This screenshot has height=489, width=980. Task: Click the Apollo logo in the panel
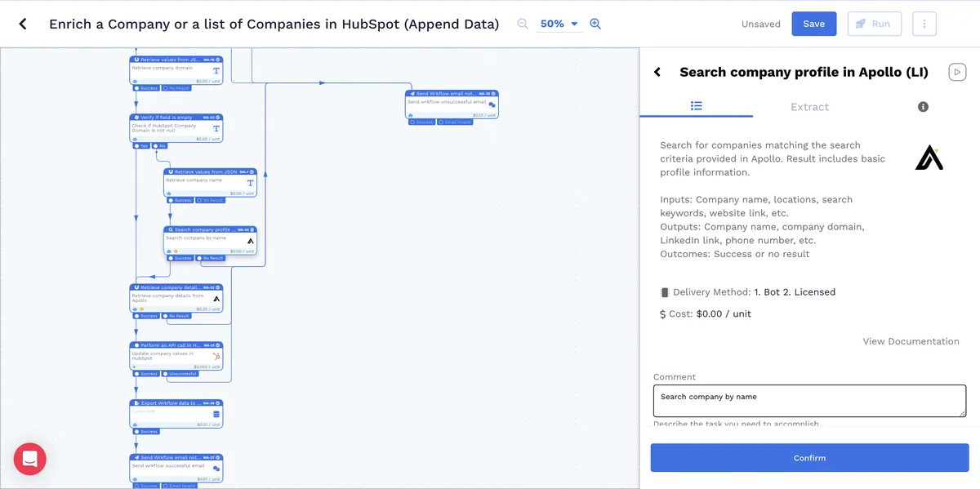pyautogui.click(x=929, y=158)
